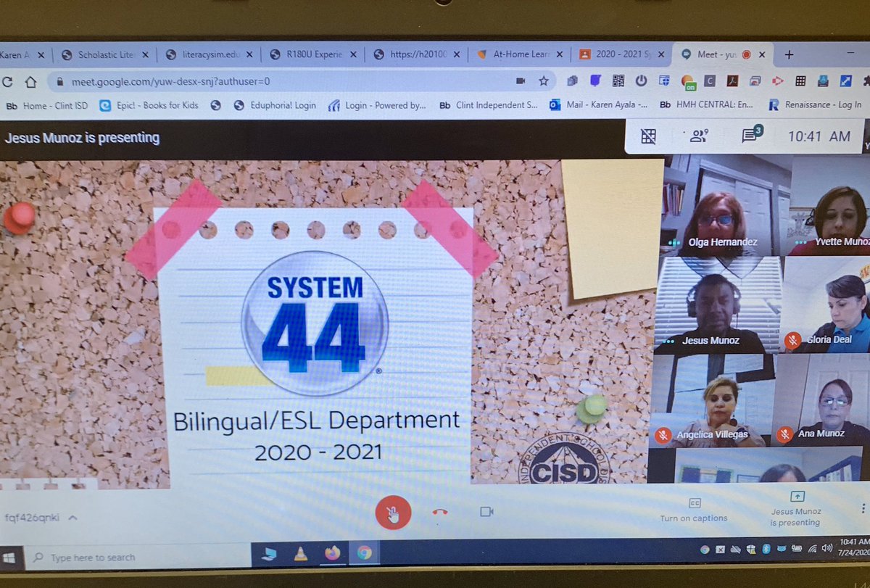Switch Meet layout using the grid icon
Viewport: 870px width, 588px height.
coord(647,136)
